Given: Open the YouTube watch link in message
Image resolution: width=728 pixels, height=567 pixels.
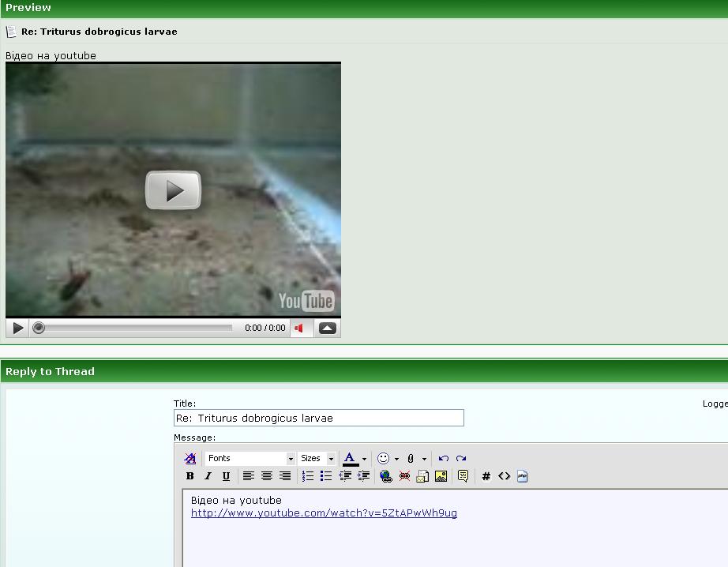Looking at the screenshot, I should (x=324, y=513).
